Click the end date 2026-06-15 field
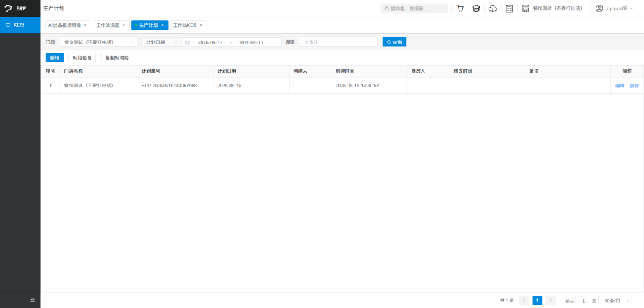The image size is (644, 308). [x=251, y=42]
